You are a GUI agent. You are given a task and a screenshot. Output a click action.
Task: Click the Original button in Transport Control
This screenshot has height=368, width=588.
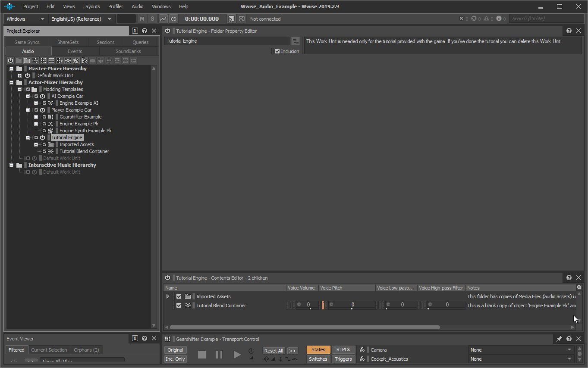coord(176,349)
